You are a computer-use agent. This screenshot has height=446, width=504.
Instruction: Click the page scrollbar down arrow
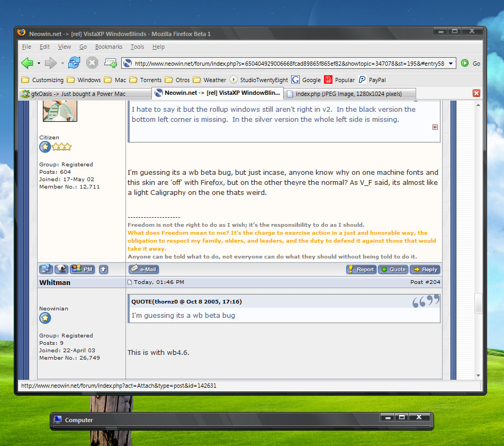[478, 375]
